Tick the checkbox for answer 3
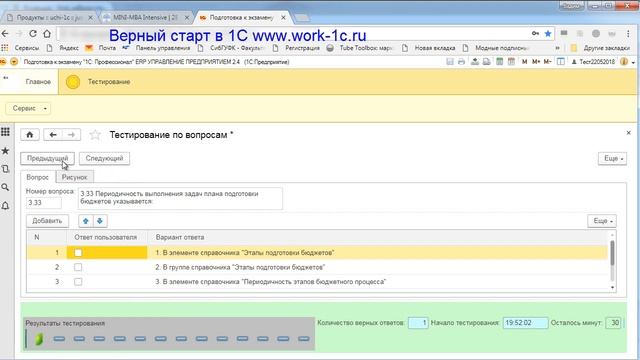Viewport: 640px width, 360px height. point(78,282)
